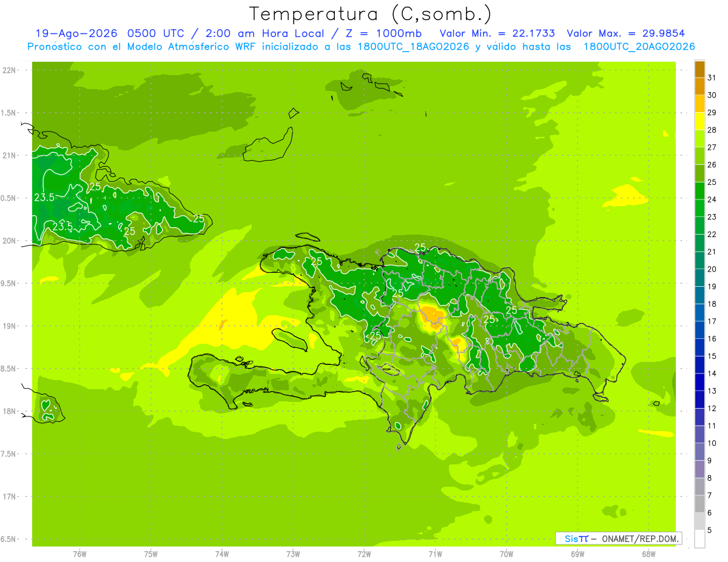
Task: Click the '22' color scale label
Action: 712,234
